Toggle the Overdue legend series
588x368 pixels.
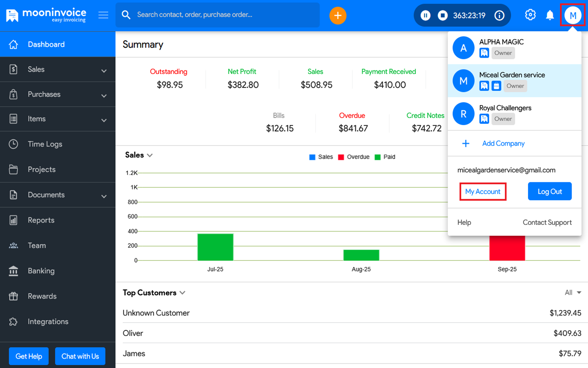coord(354,157)
